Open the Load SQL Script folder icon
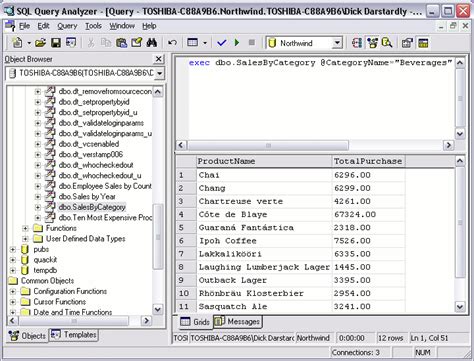 (40, 43)
